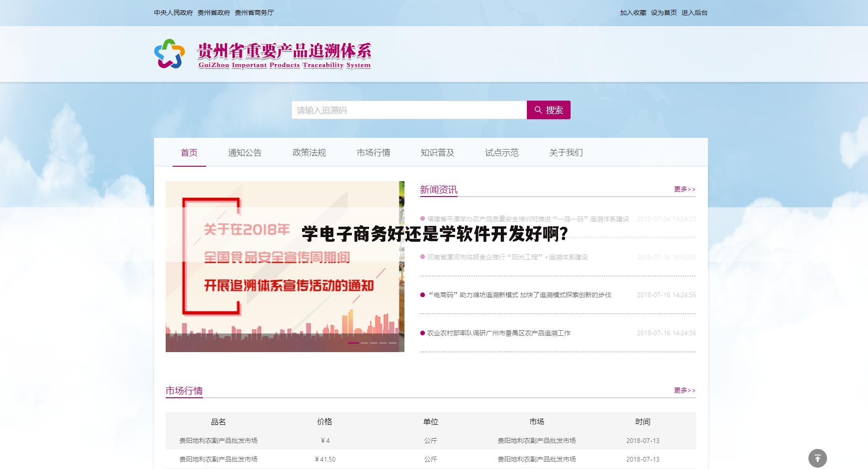Click 市场 column header
The width and height of the screenshot is (868, 469).
click(x=537, y=421)
